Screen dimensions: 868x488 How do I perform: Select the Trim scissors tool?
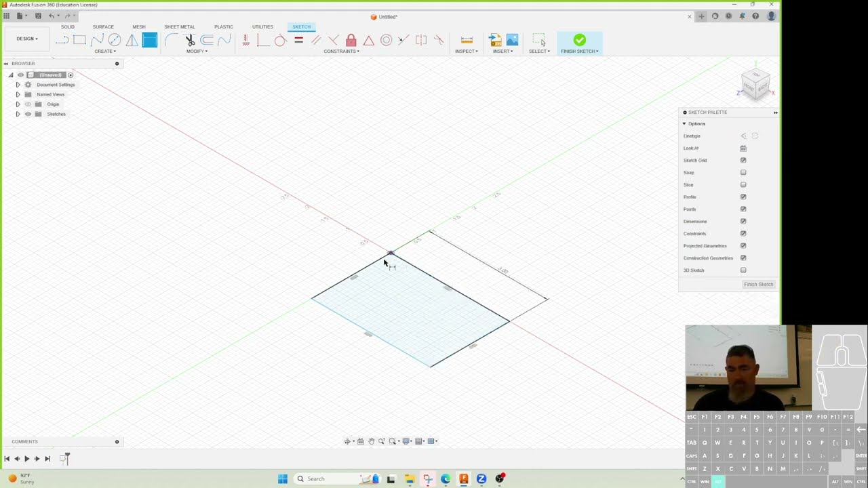190,40
